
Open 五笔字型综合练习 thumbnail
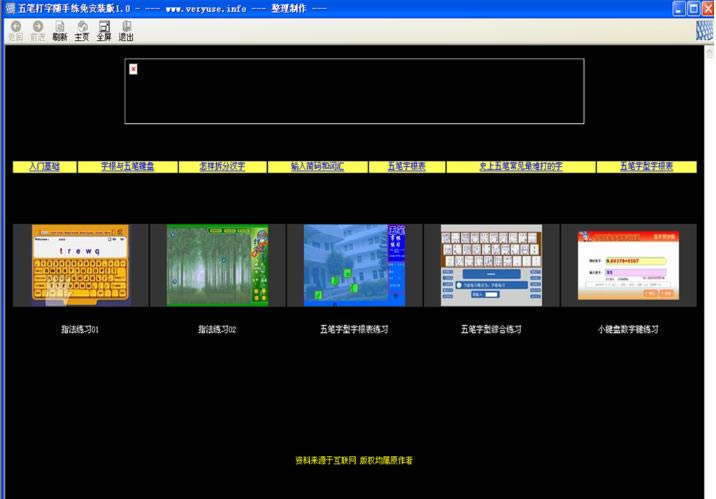[x=491, y=264]
